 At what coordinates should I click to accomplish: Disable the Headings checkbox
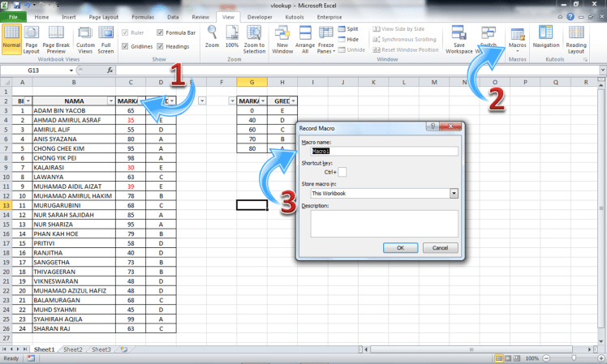click(x=160, y=46)
